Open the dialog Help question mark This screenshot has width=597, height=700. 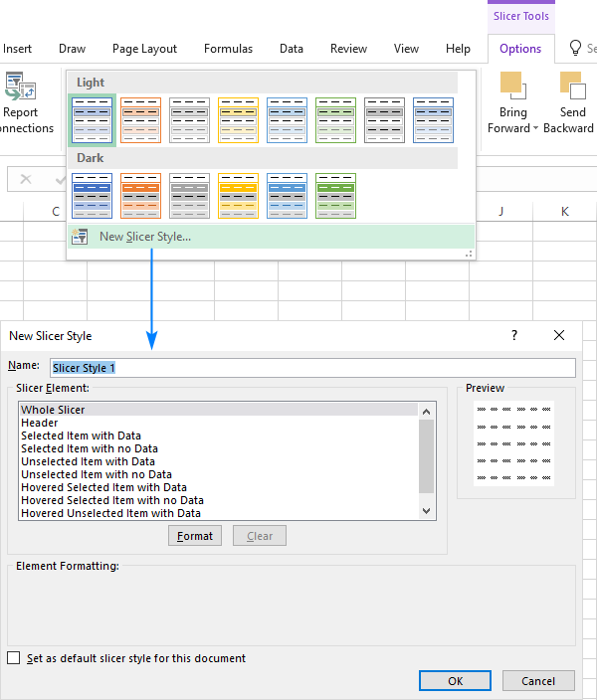coord(514,336)
